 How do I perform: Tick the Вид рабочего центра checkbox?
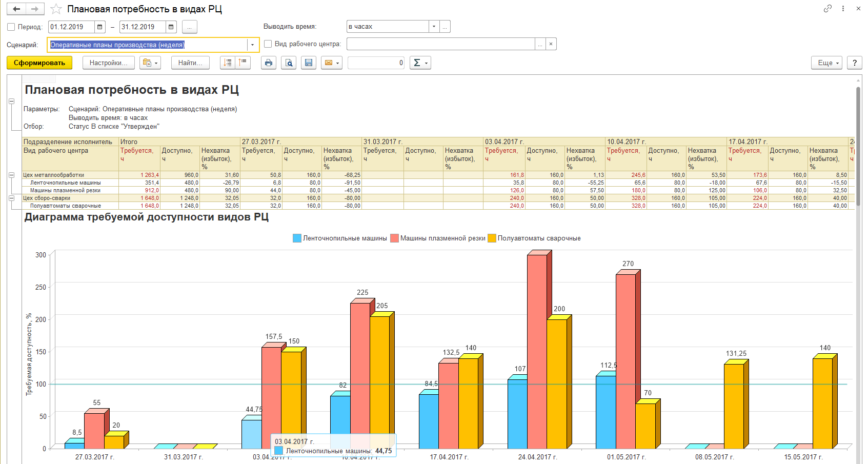point(268,44)
